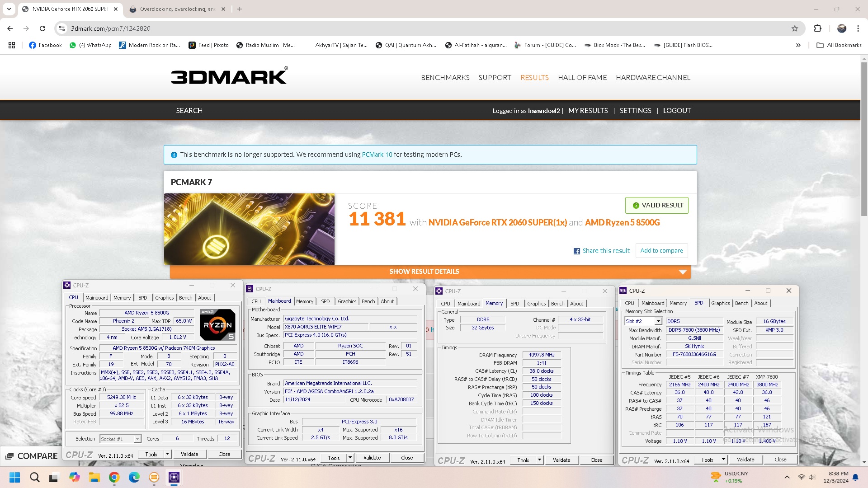
Task: Open HARDWARE CHANNEL
Action: 653,78
